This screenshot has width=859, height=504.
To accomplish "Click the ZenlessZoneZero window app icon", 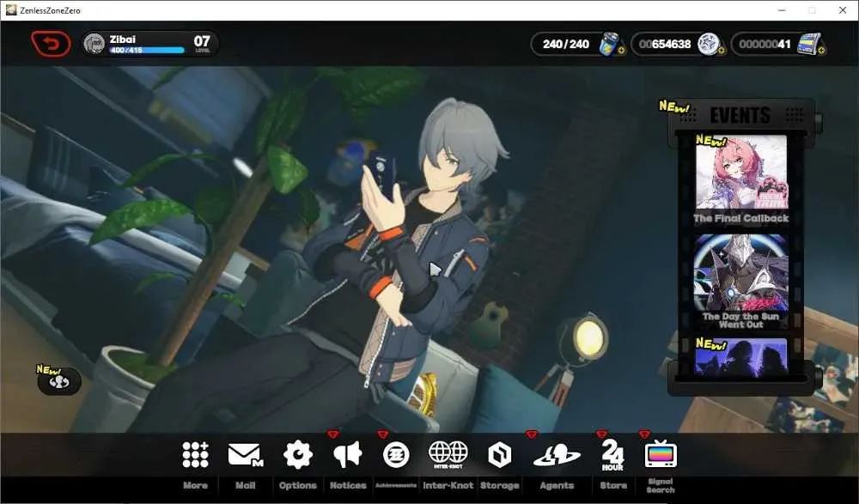I will [x=11, y=9].
